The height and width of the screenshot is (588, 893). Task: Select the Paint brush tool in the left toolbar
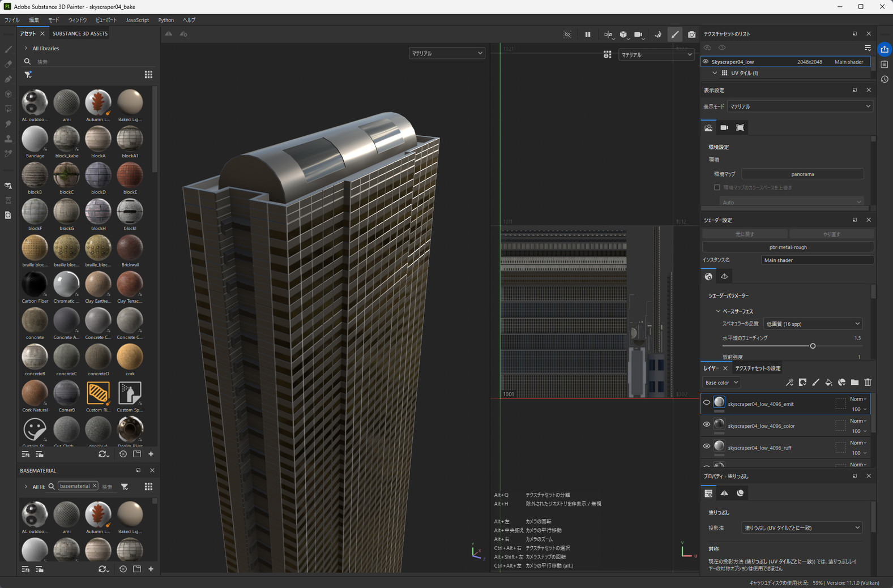(x=8, y=50)
